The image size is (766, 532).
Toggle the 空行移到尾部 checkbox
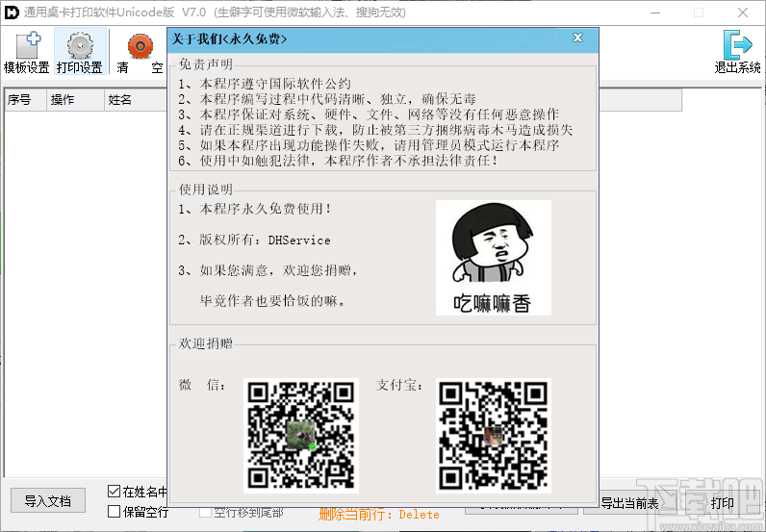click(206, 512)
